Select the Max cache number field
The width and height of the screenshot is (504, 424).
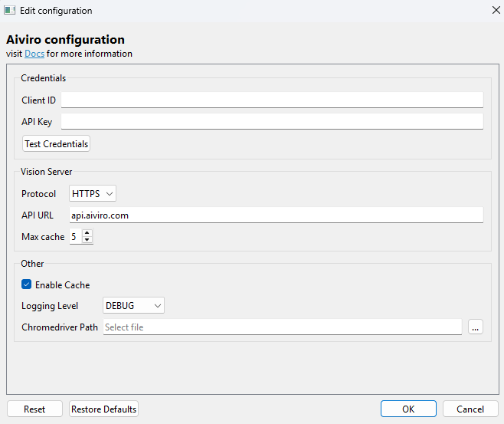point(75,237)
